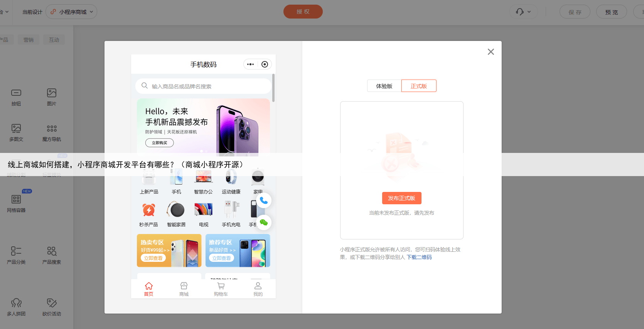The image size is (644, 329).
Task: Close the preview dialog
Action: [x=491, y=52]
